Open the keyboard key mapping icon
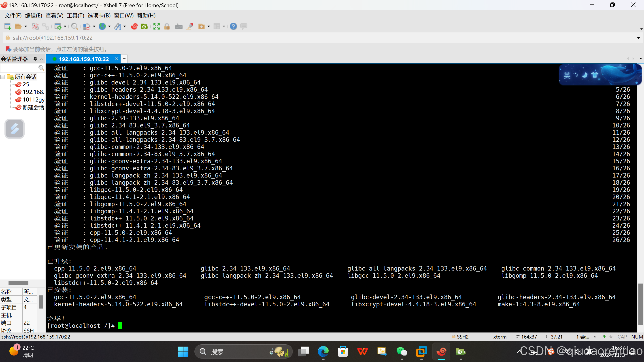 pyautogui.click(x=179, y=26)
